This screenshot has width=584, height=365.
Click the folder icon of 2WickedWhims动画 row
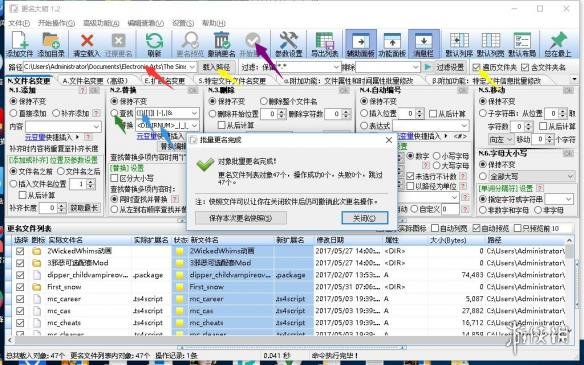(36, 251)
